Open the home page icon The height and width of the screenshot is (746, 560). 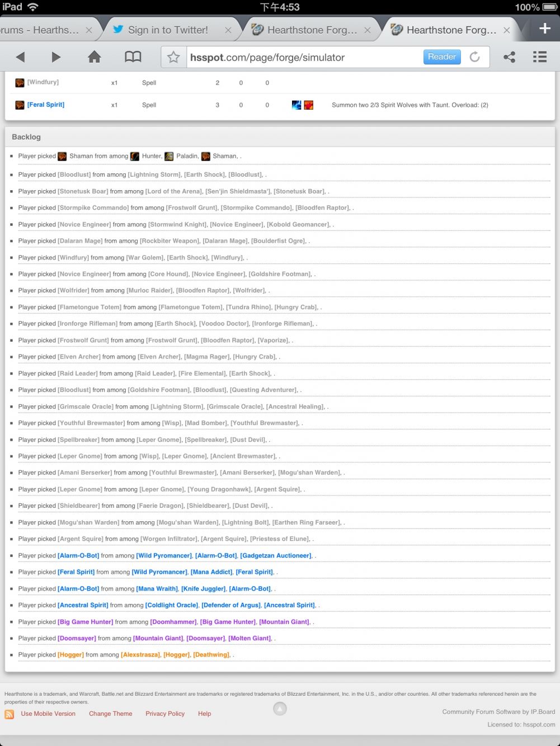[x=95, y=57]
